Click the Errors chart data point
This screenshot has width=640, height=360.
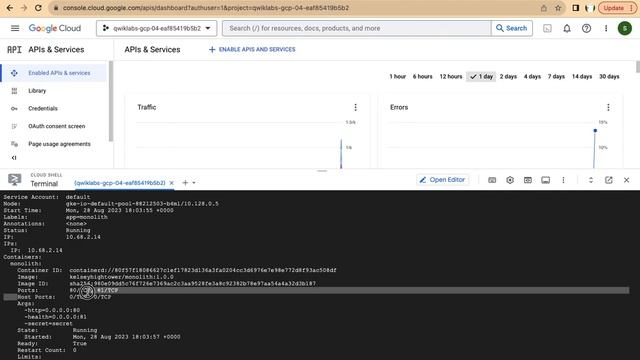595,131
